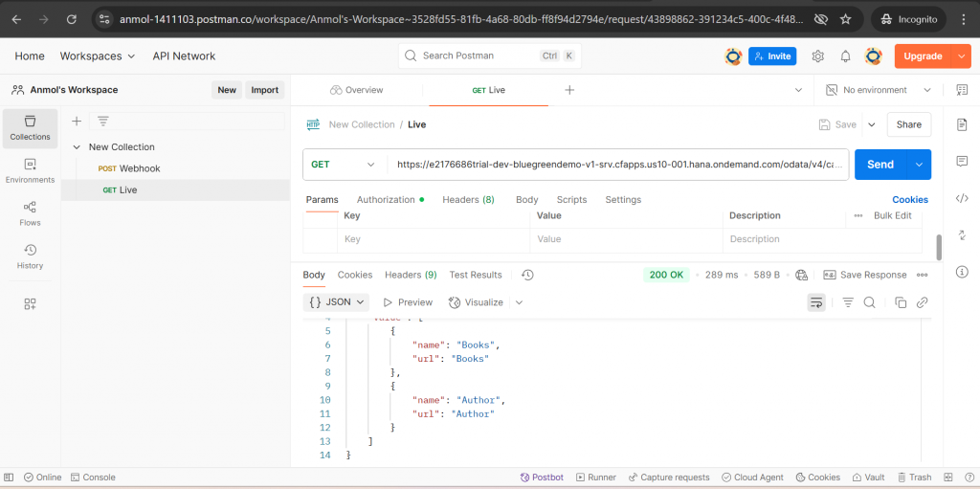Click the request pane vertical scrollbar
The image size is (980, 489).
tap(939, 247)
